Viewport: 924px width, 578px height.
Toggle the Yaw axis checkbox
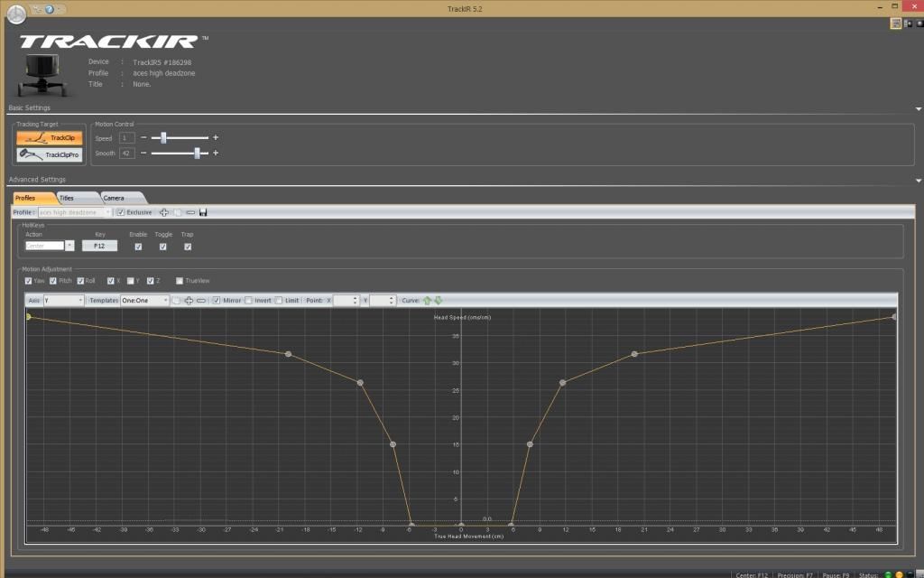click(28, 281)
